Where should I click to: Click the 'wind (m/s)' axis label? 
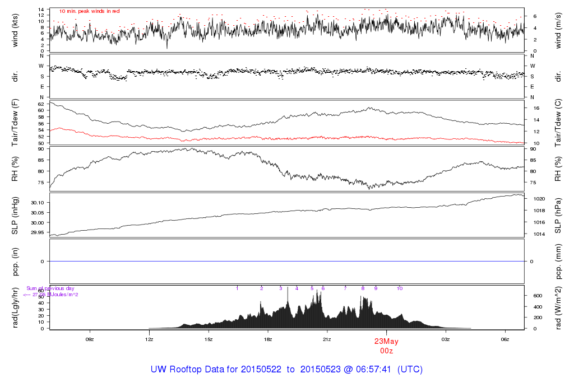(558, 30)
